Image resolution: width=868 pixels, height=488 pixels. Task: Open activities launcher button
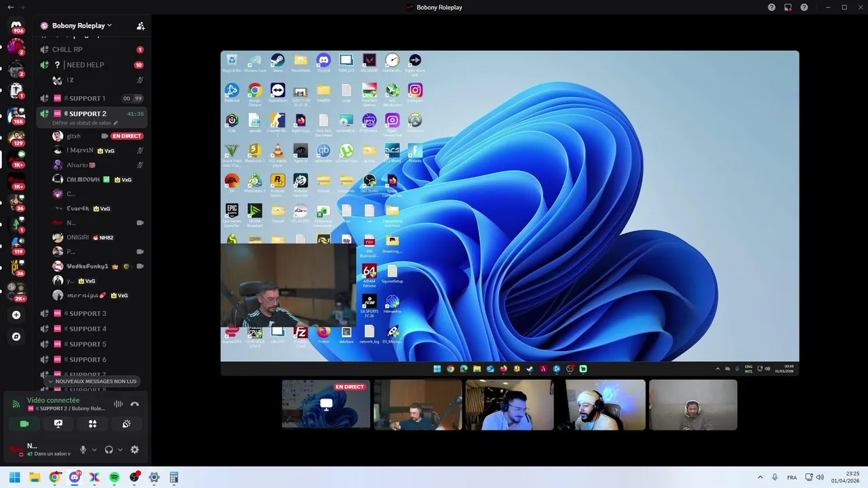pyautogui.click(x=93, y=424)
